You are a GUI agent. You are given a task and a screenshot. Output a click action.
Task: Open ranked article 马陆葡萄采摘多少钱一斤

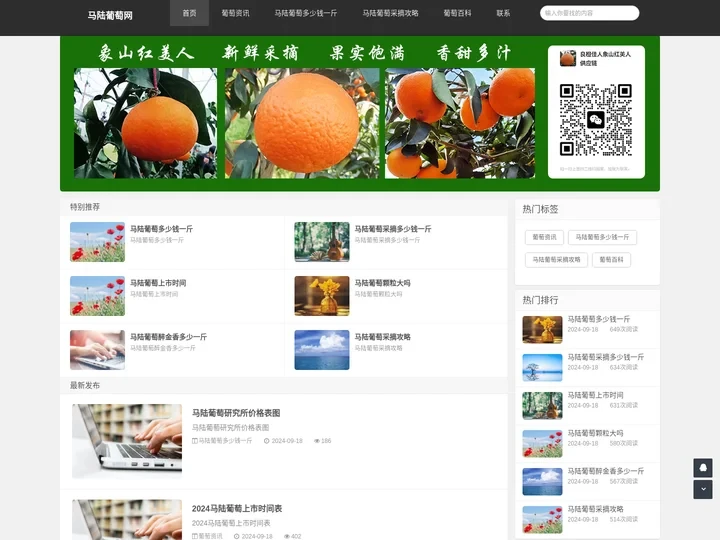[x=606, y=357]
